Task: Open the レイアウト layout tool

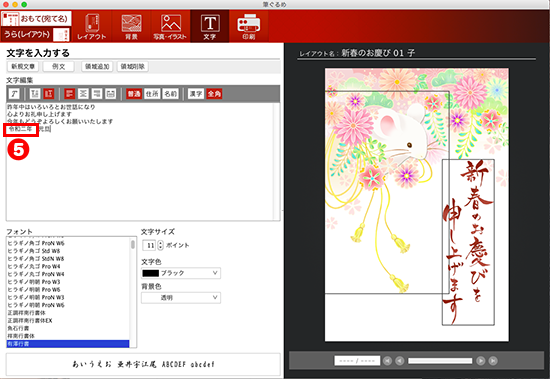Action: coord(92,26)
